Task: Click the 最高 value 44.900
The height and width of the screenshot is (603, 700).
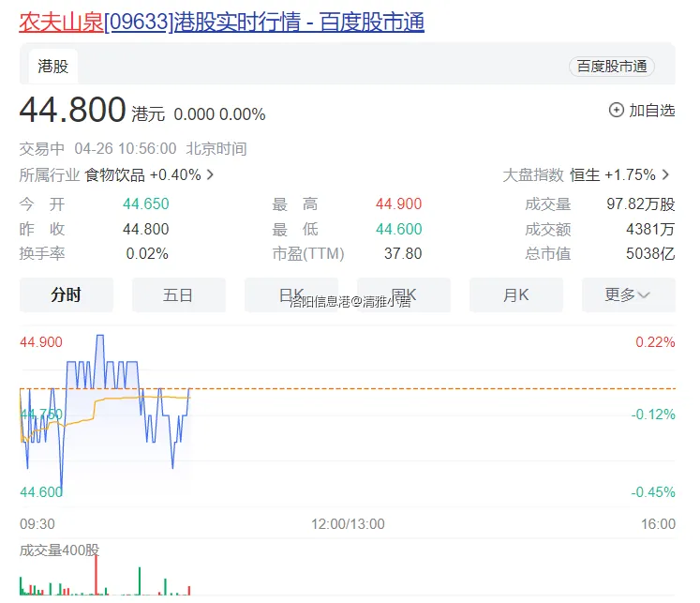Action: 398,204
